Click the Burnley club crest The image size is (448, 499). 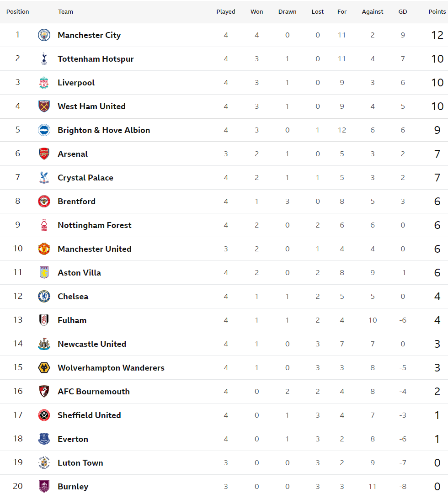point(44,487)
